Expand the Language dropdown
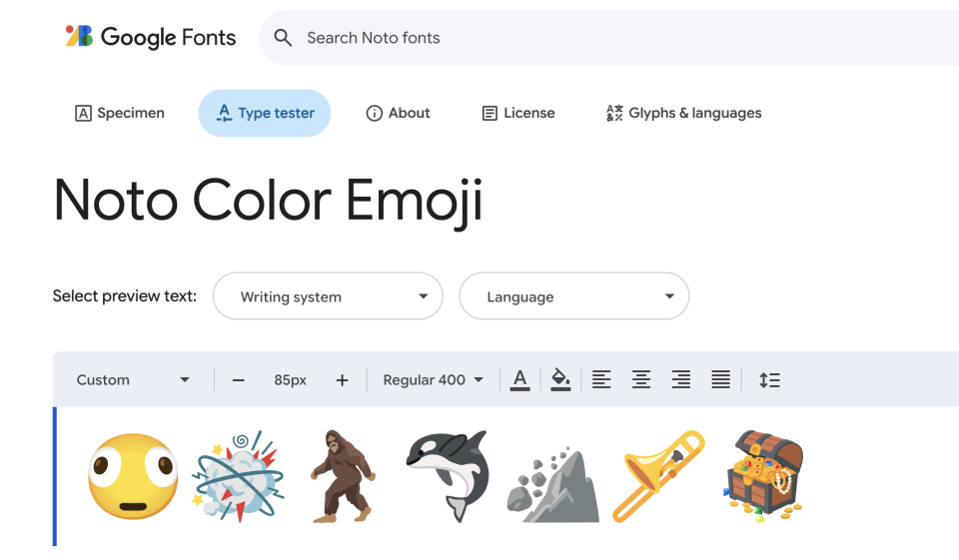 tap(574, 295)
